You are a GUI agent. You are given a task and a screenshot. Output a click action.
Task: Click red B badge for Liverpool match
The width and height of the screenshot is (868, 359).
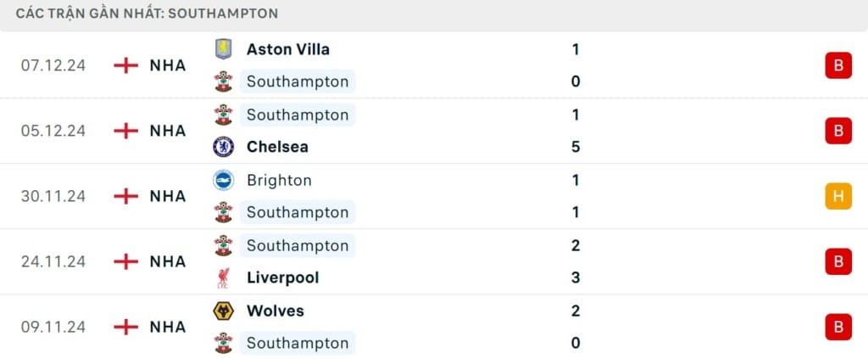click(x=837, y=261)
